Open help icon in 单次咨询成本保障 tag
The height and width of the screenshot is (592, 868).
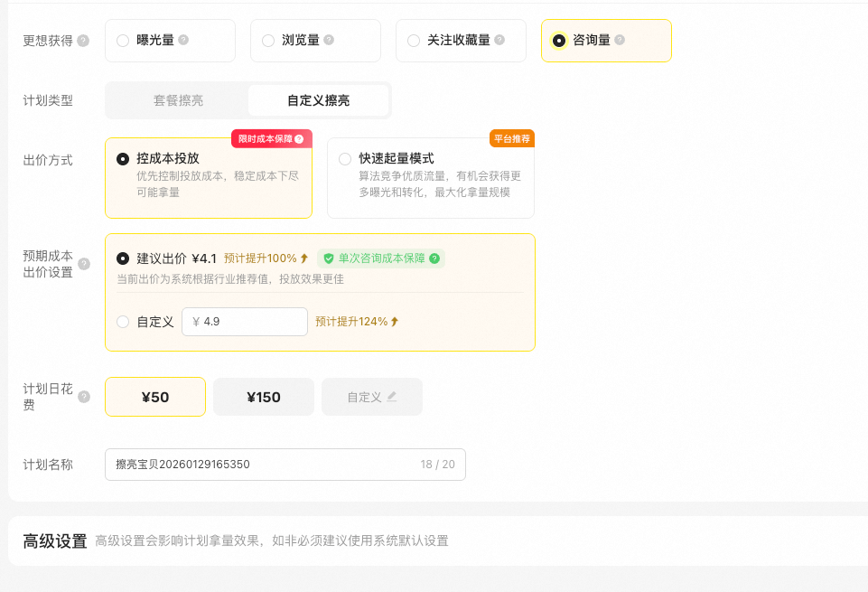pyautogui.click(x=434, y=258)
